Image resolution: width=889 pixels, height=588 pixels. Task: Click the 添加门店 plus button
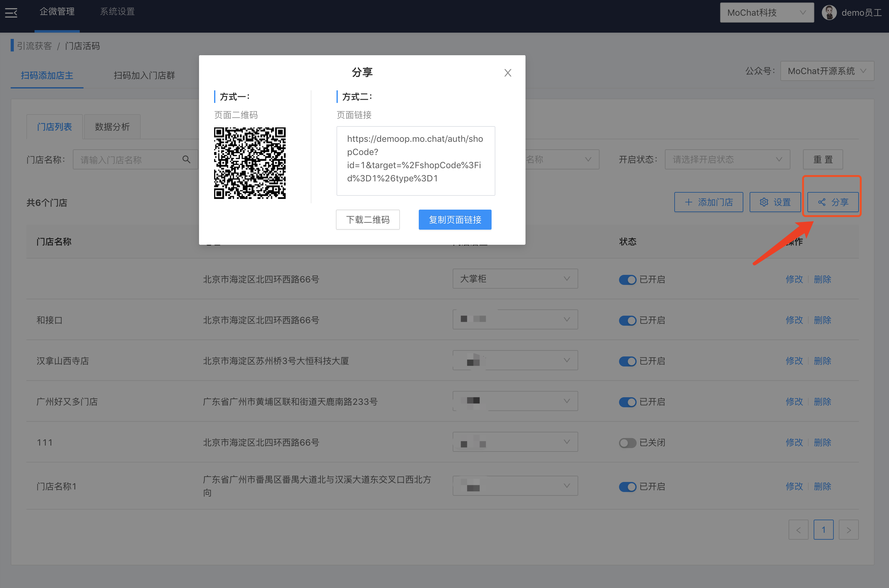(708, 202)
